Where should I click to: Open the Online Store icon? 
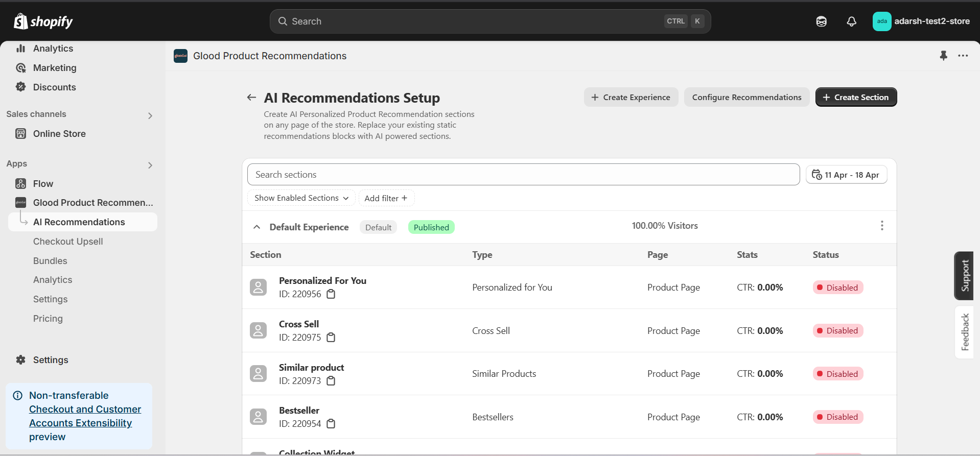(21, 134)
